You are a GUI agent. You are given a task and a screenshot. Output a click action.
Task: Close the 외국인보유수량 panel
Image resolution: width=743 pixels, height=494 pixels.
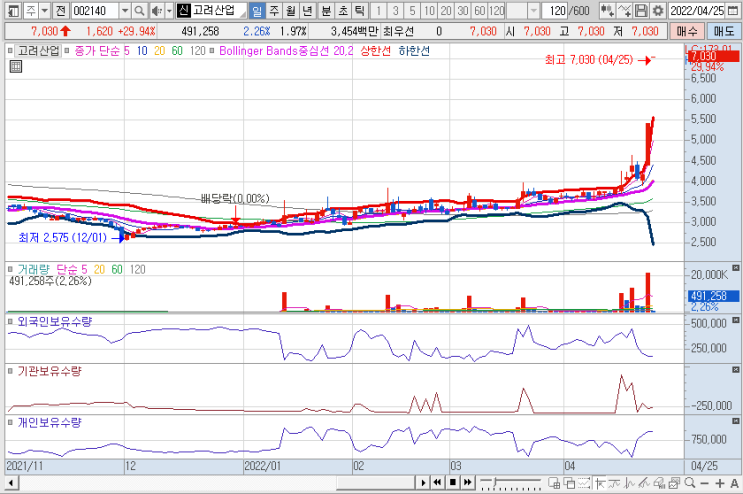coord(735,320)
